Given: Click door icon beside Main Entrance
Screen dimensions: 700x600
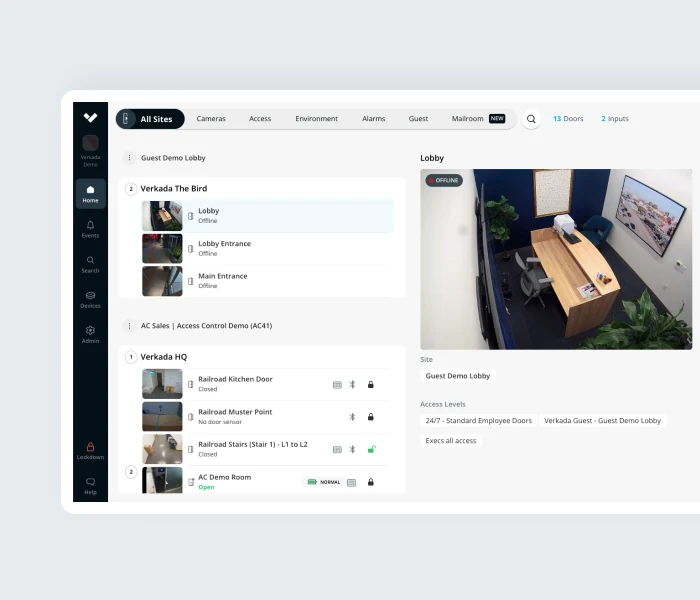Looking at the screenshot, I should (191, 281).
